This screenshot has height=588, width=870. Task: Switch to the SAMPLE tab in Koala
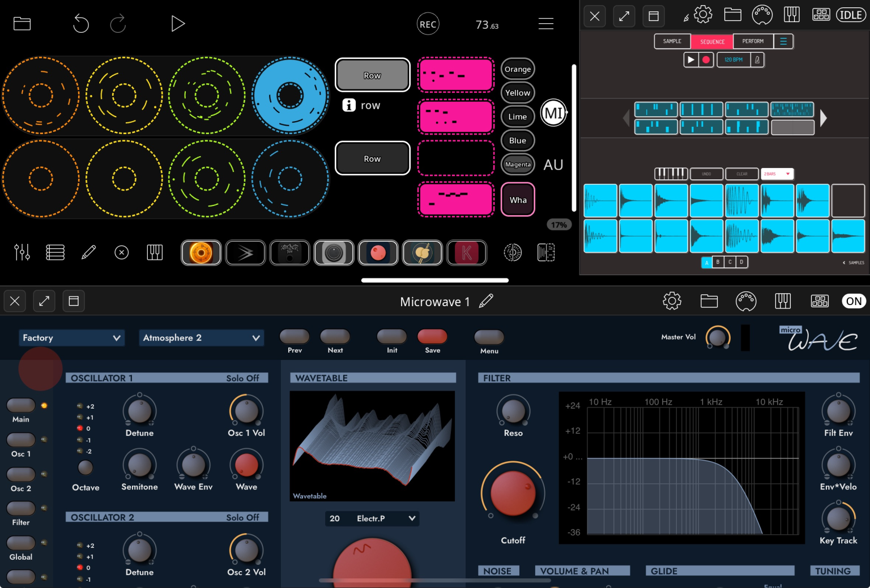(x=672, y=41)
